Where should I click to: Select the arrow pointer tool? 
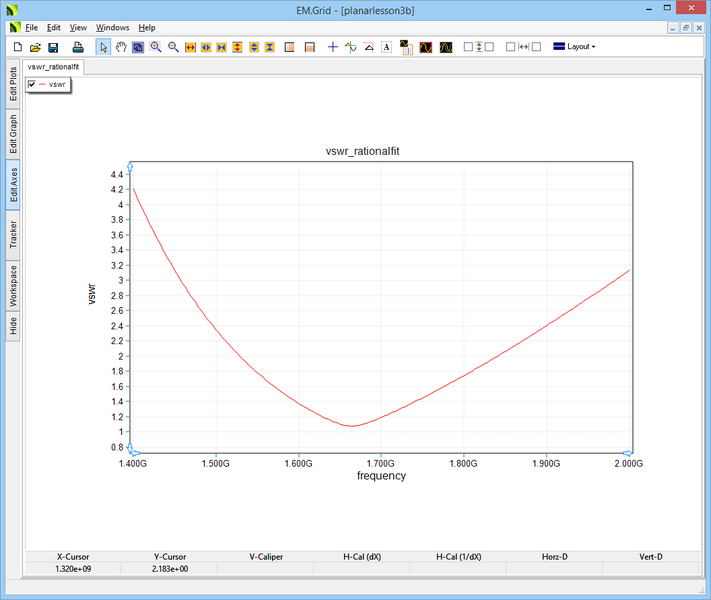(104, 47)
